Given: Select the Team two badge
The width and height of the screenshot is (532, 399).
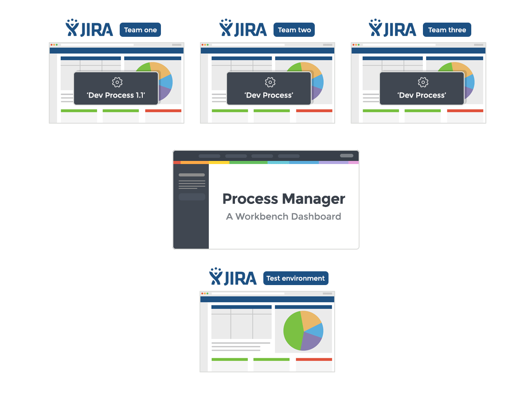Looking at the screenshot, I should (294, 30).
